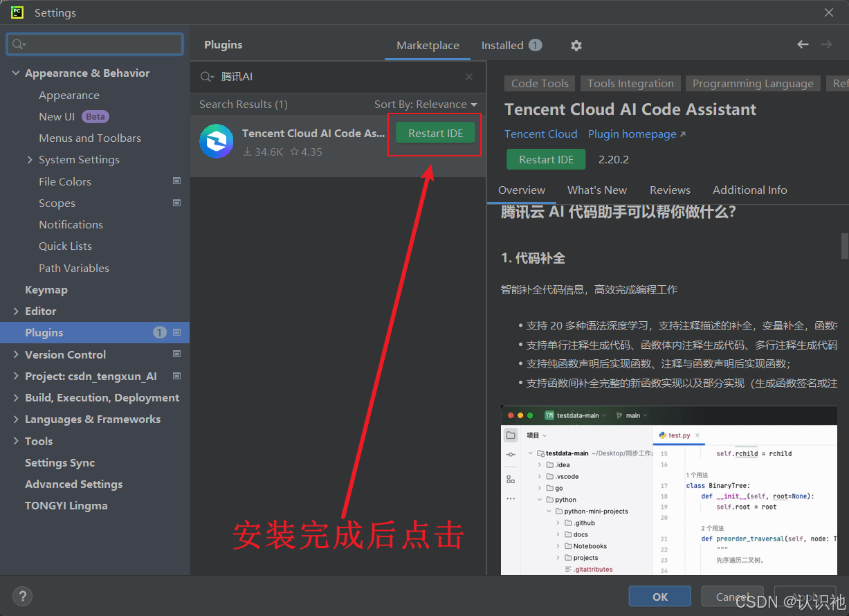Switch to the Marketplace tab
The height and width of the screenshot is (616, 849).
coord(428,45)
